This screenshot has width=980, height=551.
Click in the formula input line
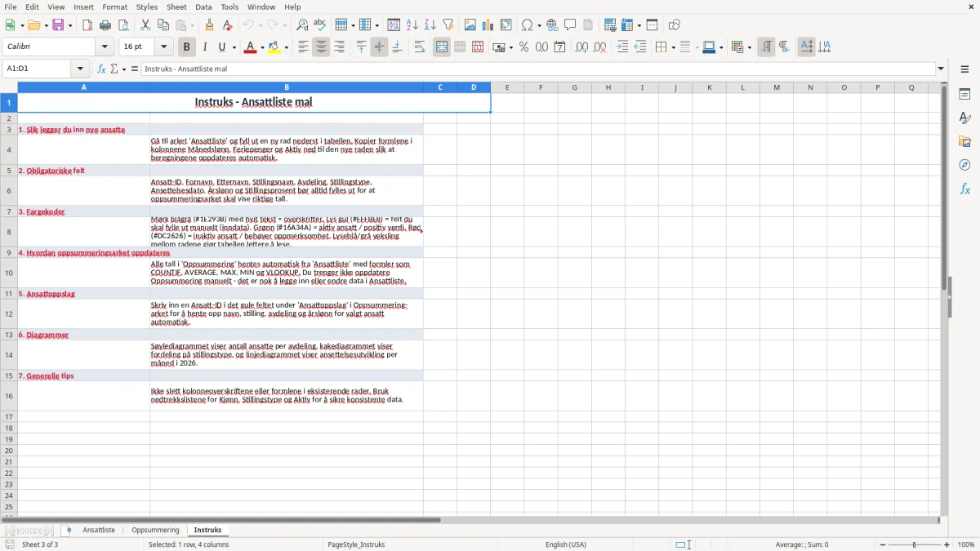[x=539, y=69]
